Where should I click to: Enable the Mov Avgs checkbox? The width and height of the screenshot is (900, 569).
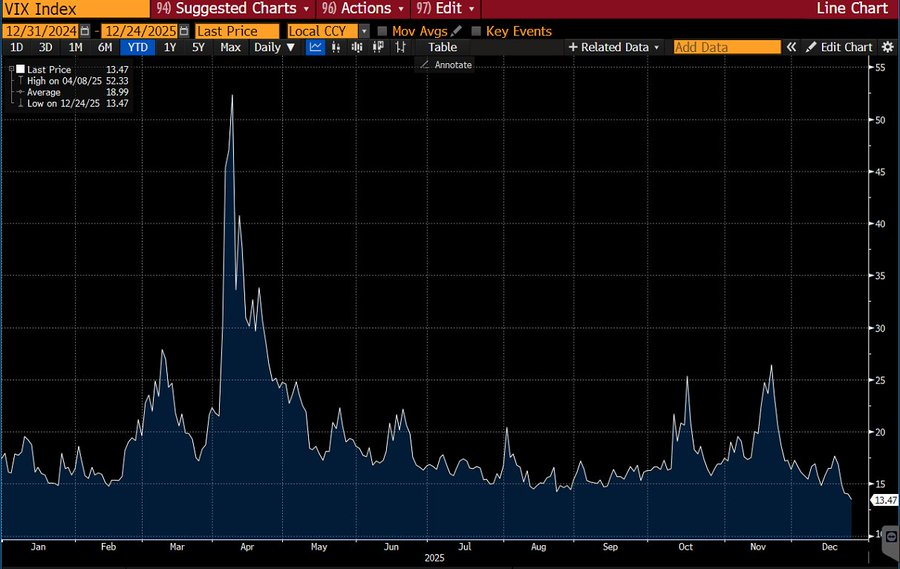point(382,31)
